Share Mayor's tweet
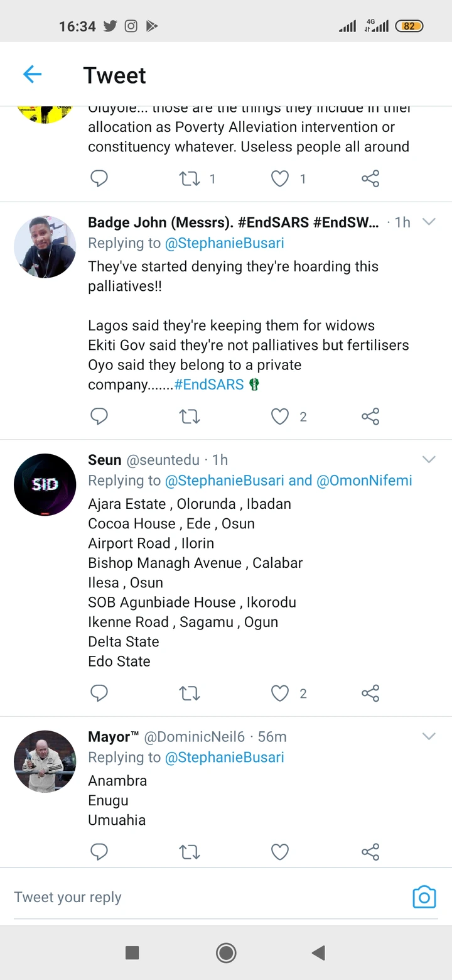 tap(370, 852)
